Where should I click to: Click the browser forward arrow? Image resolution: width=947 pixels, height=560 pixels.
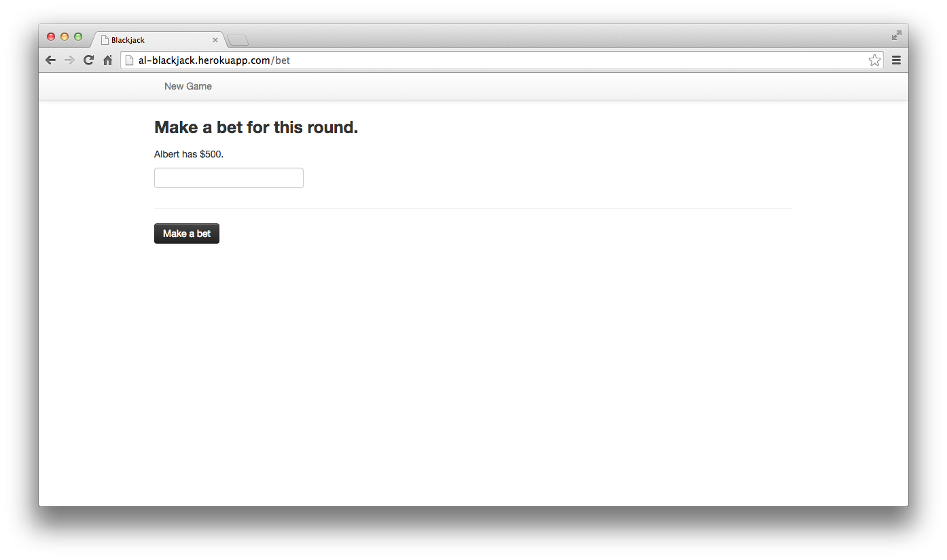tap(69, 60)
